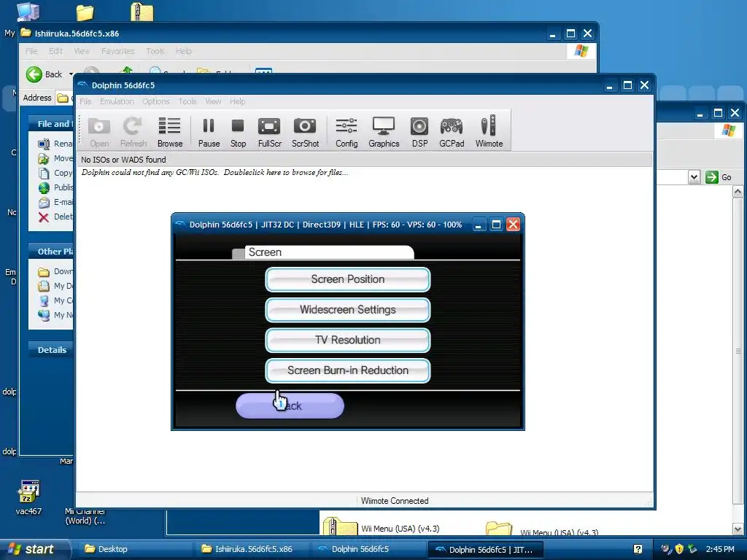
Task: Click scrollbar down arrow in background window
Action: [x=738, y=529]
